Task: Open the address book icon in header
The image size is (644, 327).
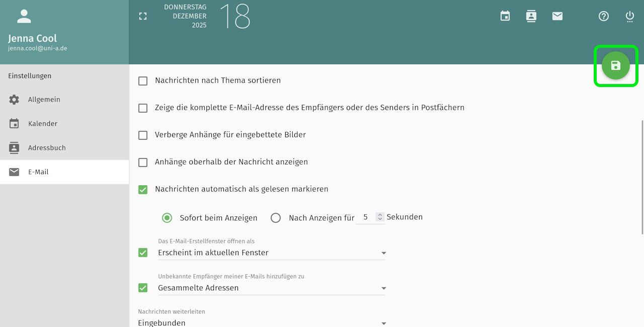Action: pyautogui.click(x=531, y=16)
